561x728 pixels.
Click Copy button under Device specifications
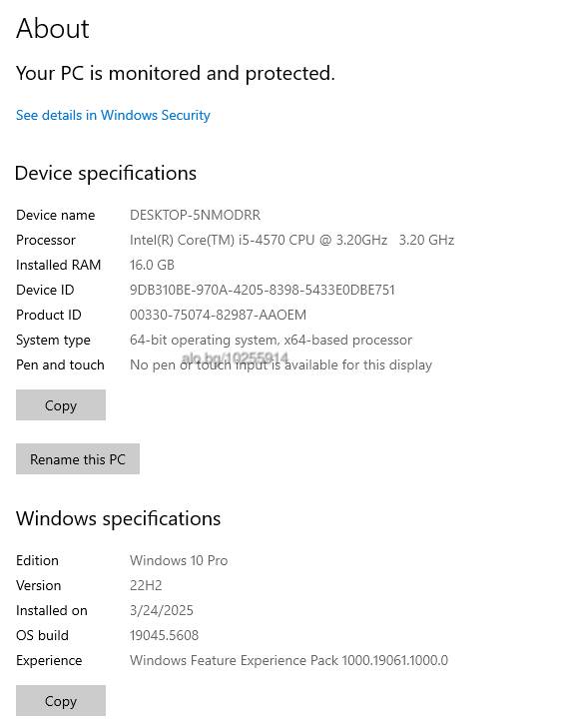[x=61, y=404]
